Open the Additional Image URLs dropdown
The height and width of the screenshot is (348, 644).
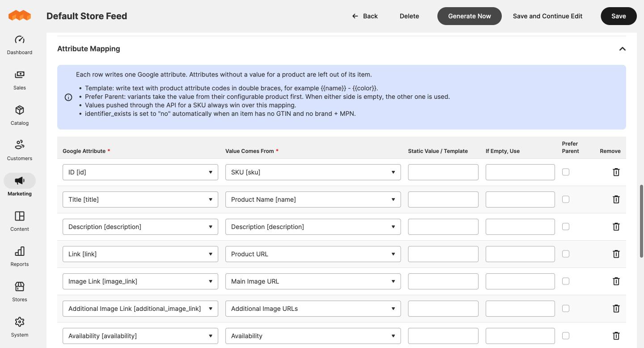[x=313, y=309]
